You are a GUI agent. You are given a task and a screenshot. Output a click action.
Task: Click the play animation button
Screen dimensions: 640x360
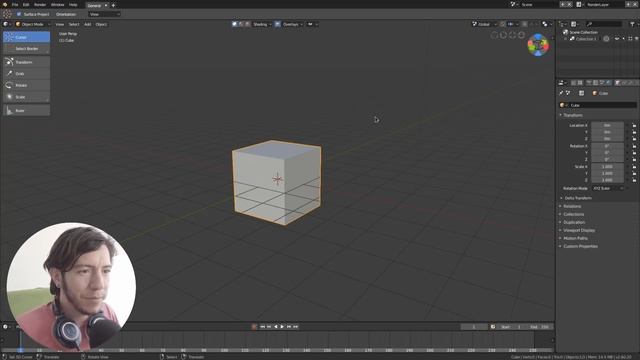(x=282, y=327)
